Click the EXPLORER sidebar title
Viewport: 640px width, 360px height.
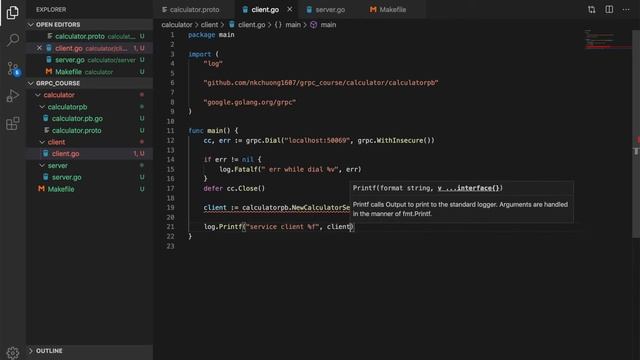pyautogui.click(x=51, y=9)
